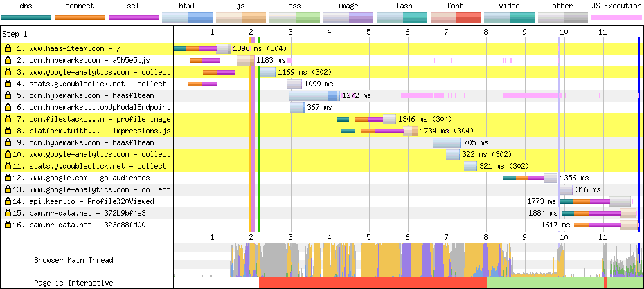Select request label '8. platform.twitt... - impressions.js'

click(93, 131)
